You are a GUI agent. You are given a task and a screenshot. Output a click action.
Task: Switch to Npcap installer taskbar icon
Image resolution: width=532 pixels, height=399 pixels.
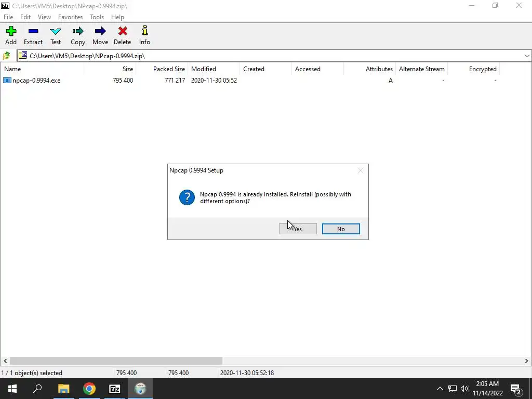[x=140, y=389]
